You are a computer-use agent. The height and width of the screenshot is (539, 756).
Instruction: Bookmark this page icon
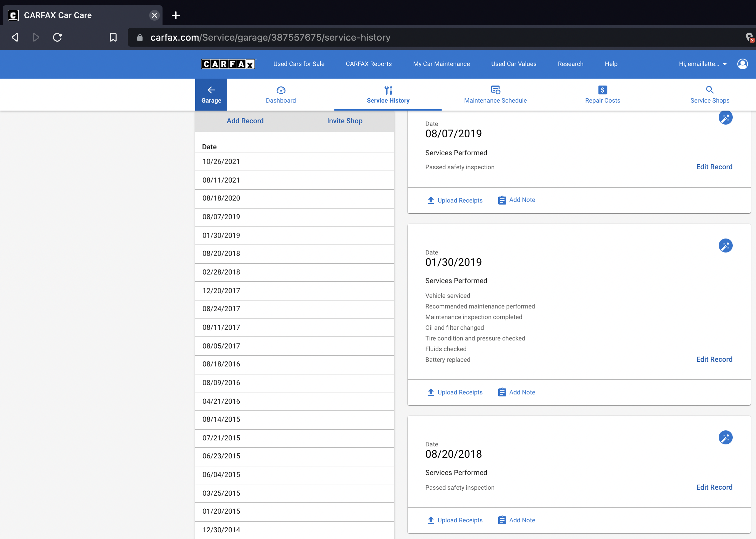coord(113,37)
